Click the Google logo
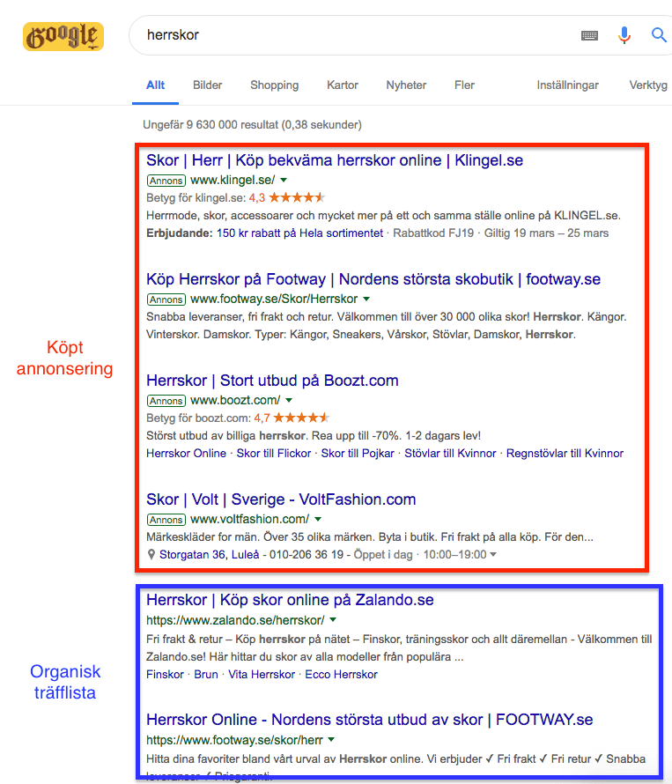The image size is (672, 784). (x=63, y=36)
